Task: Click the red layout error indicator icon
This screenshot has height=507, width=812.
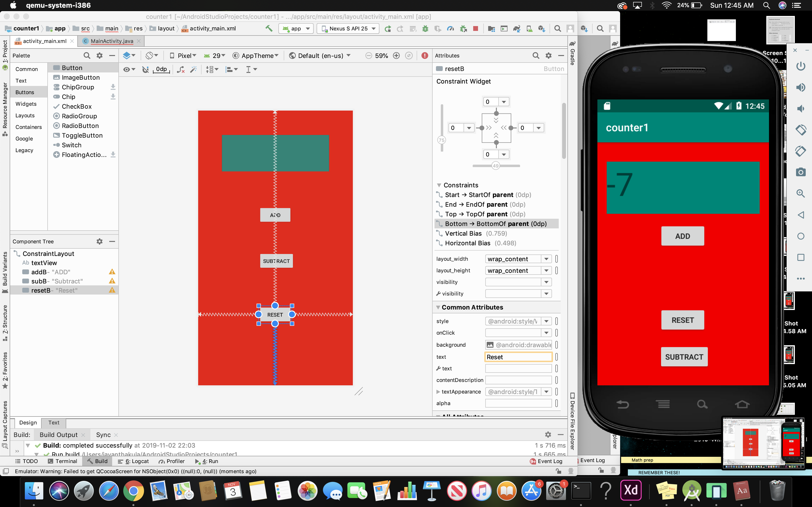Action: coord(425,56)
